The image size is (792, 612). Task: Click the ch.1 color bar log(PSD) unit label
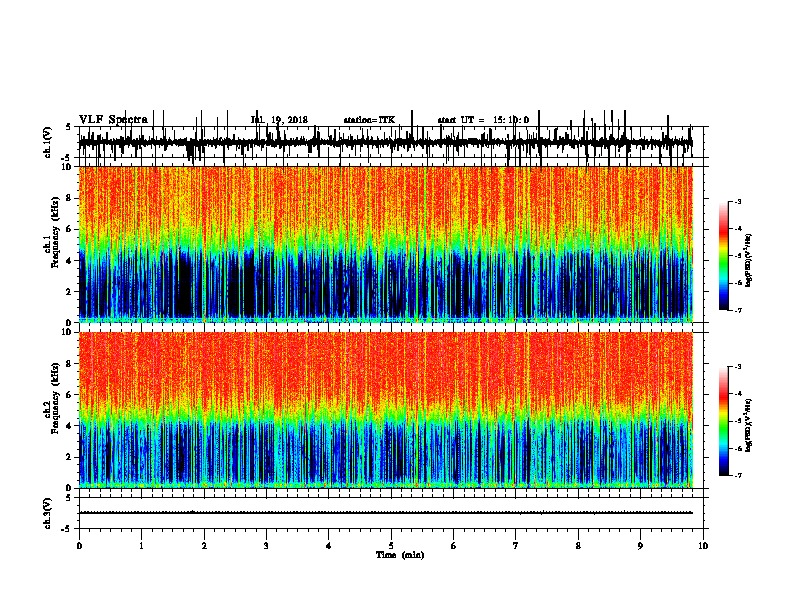[749, 261]
